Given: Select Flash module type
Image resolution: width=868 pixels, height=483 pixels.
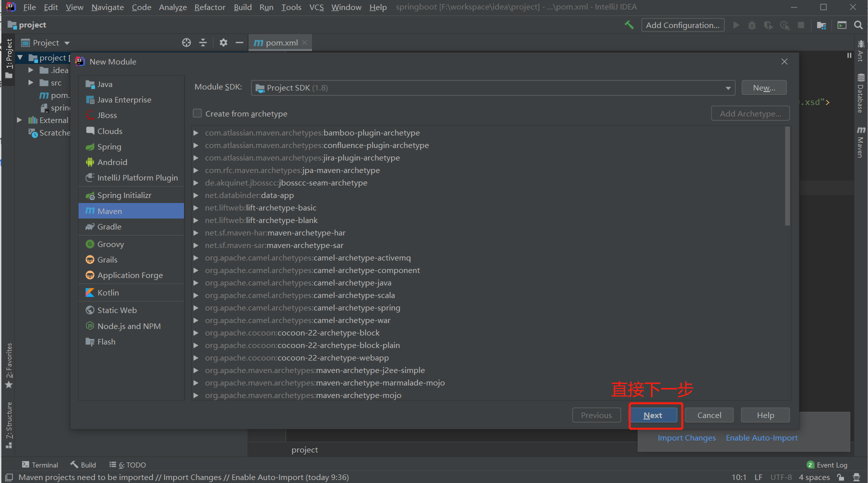Looking at the screenshot, I should click(x=131, y=341).
